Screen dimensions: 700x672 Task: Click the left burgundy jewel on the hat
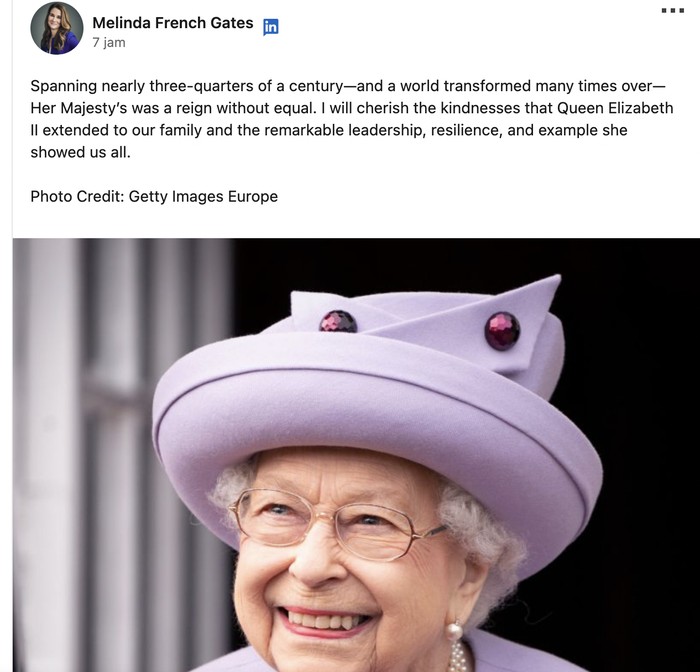click(338, 321)
